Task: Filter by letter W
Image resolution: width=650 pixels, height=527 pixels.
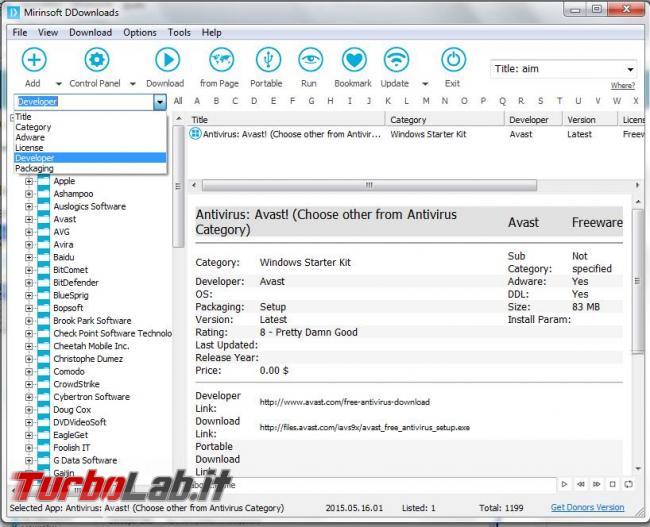Action: click(x=617, y=101)
